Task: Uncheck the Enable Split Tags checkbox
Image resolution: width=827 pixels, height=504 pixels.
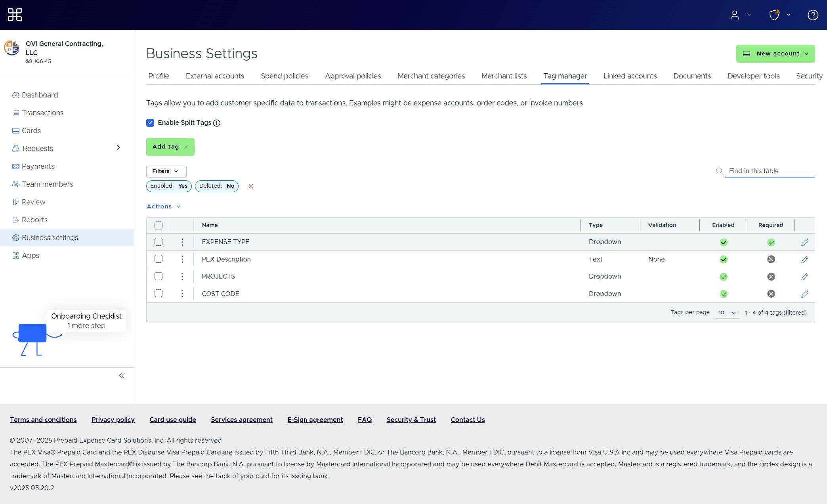Action: pos(150,123)
